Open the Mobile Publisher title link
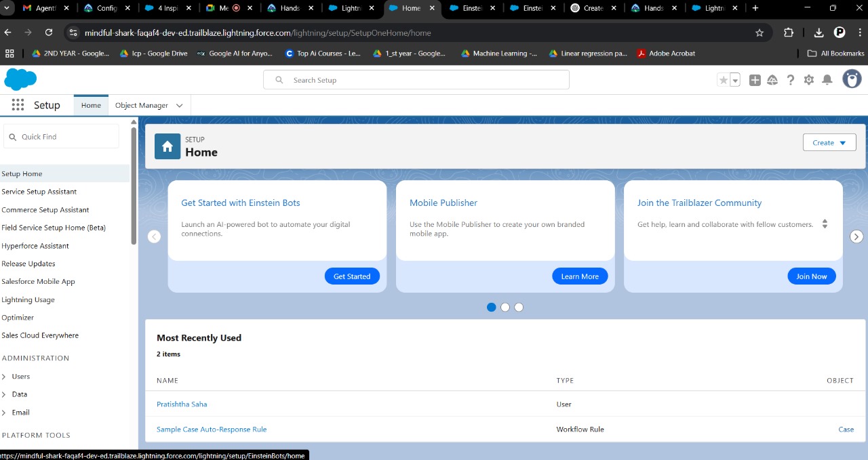This screenshot has width=868, height=460. [443, 203]
